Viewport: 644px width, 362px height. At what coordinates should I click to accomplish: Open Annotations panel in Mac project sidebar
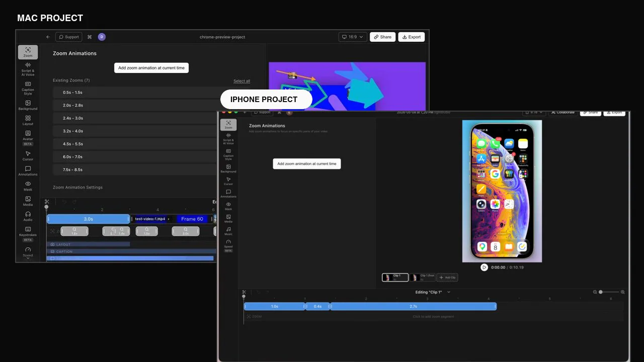click(28, 171)
